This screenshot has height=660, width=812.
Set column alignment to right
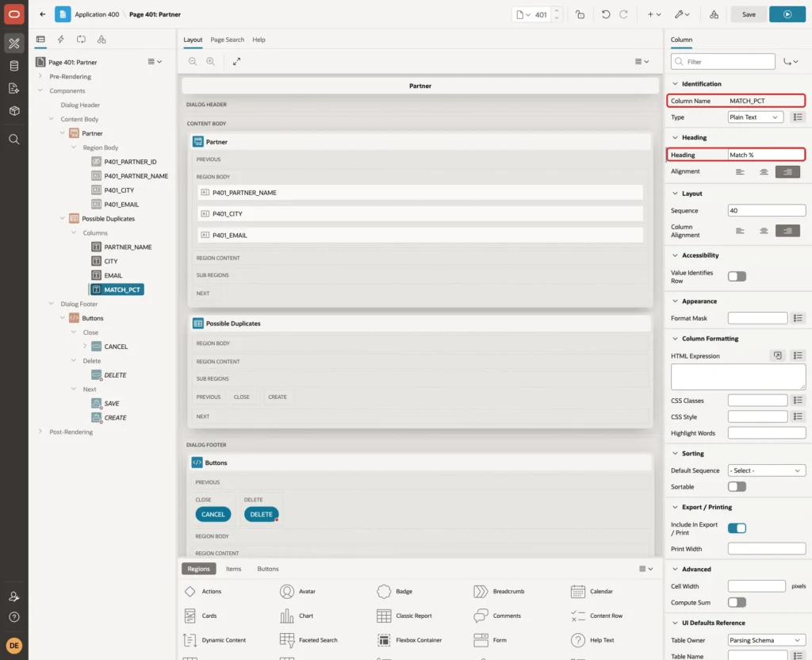pyautogui.click(x=787, y=231)
